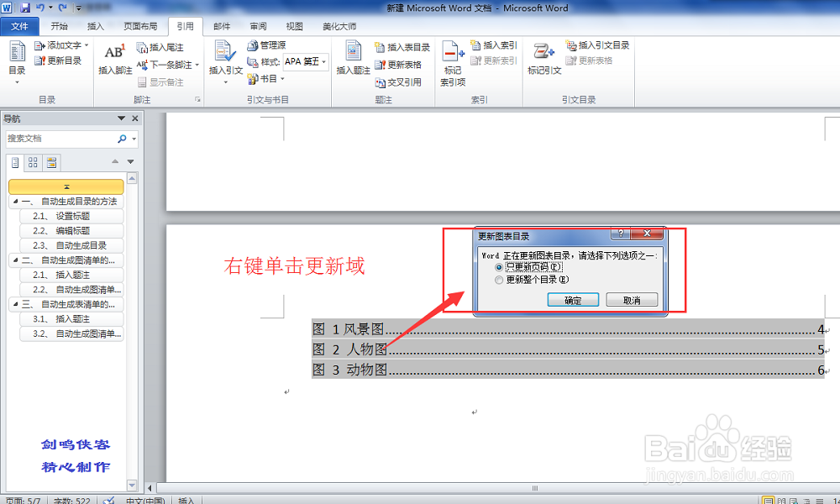Show page thumbnails view in navigation pane

click(34, 162)
